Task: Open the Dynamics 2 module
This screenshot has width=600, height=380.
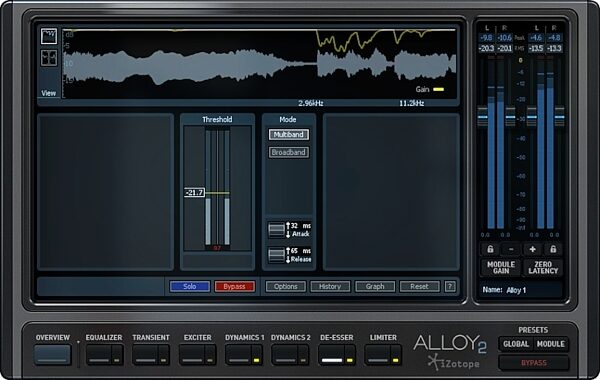Action: point(285,355)
